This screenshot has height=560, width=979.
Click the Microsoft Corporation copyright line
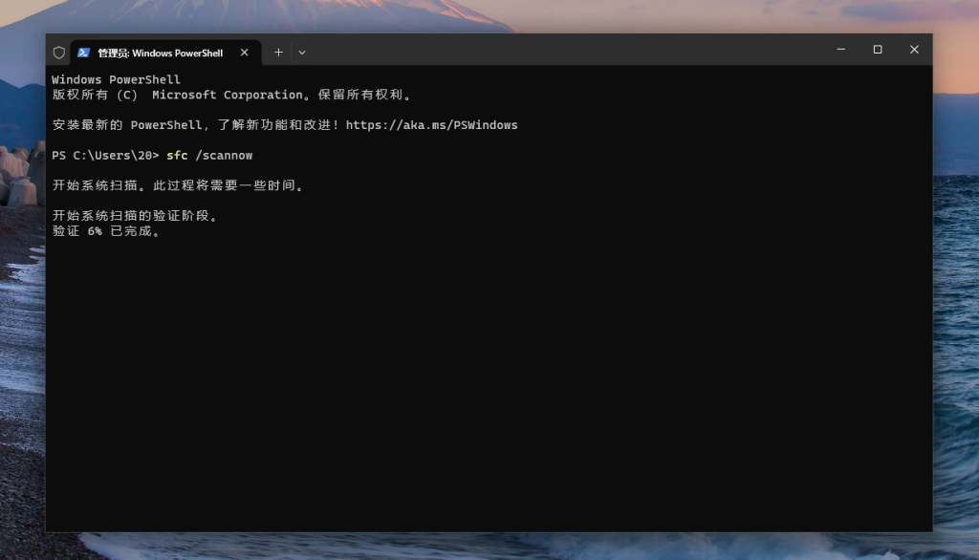[x=232, y=95]
